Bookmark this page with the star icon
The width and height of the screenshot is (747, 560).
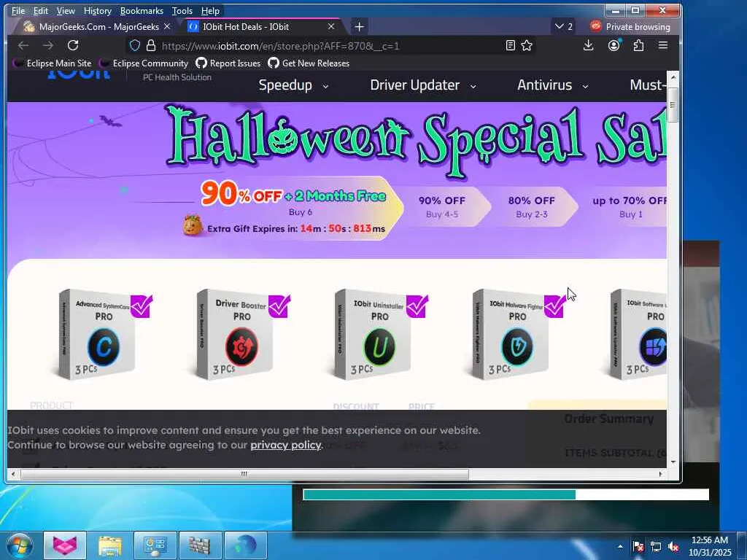(527, 45)
